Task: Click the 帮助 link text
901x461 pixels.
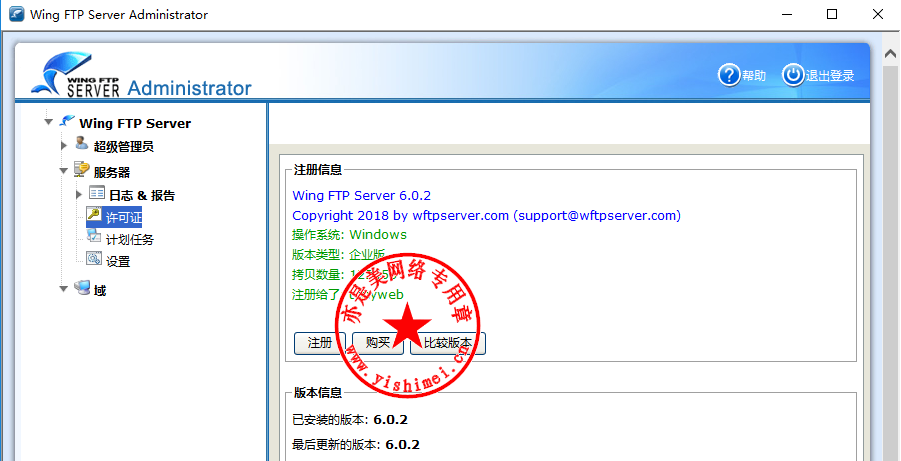Action: point(754,76)
